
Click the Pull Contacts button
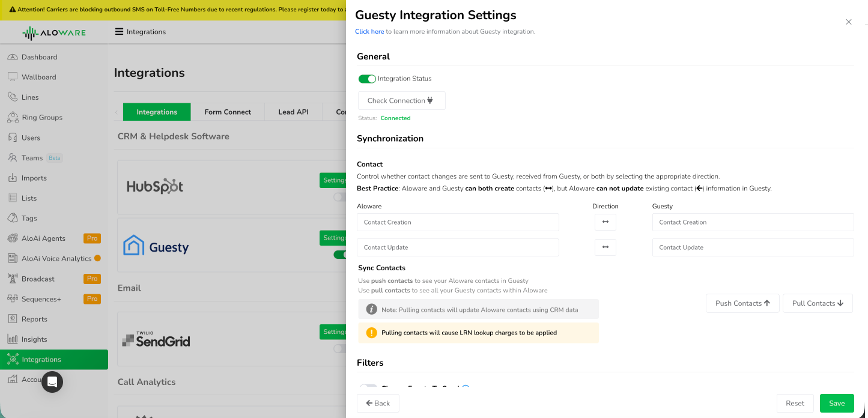point(818,303)
